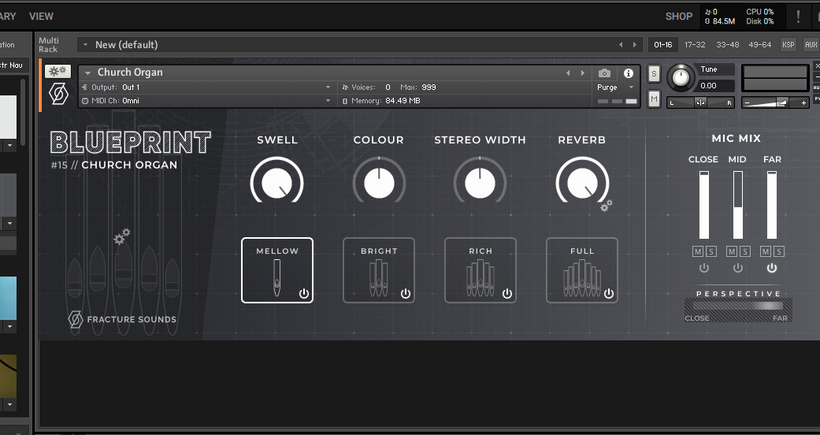The image size is (820, 435).
Task: Click the AUX button
Action: tap(811, 45)
